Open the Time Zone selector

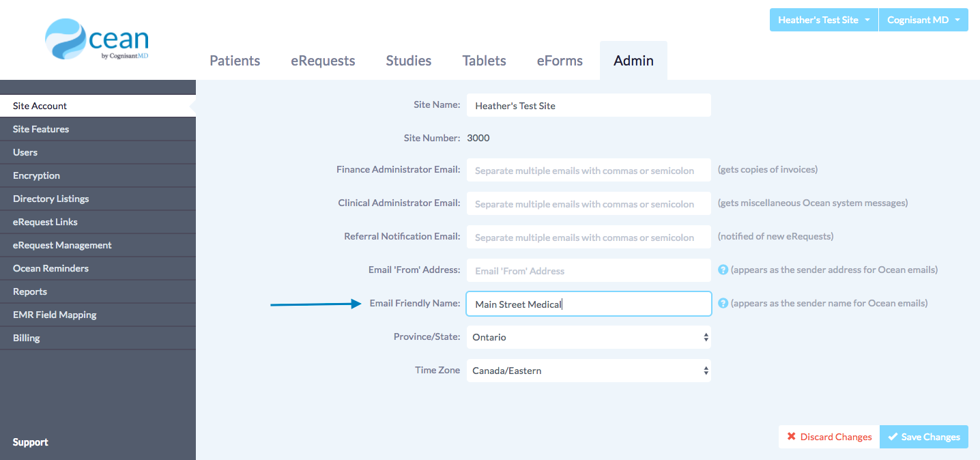click(x=588, y=371)
